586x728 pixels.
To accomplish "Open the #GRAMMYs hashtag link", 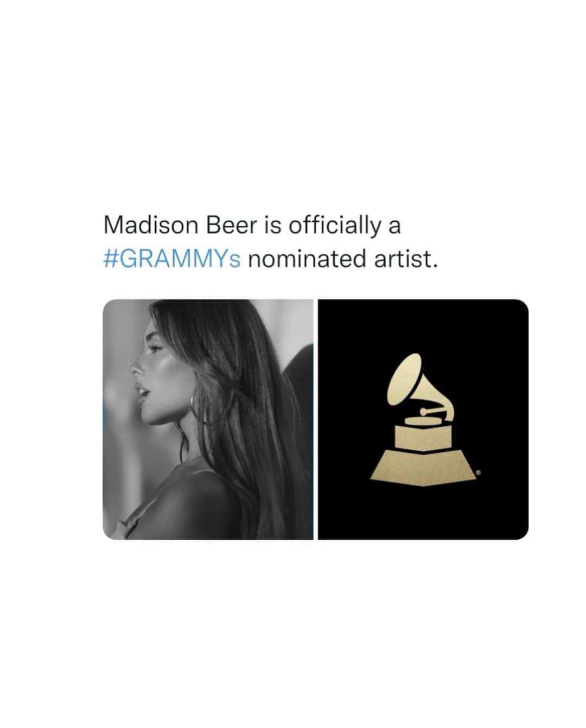I will (171, 259).
